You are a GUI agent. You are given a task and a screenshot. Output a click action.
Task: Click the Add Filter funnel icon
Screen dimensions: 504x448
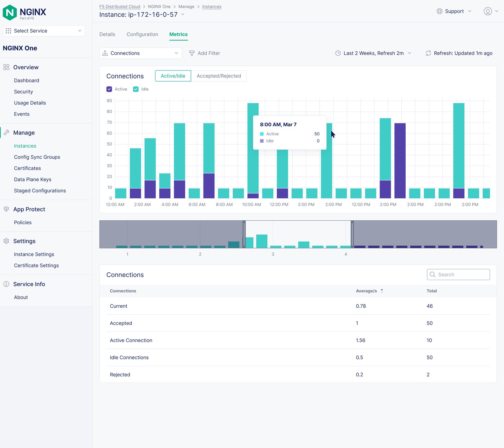coord(192,53)
